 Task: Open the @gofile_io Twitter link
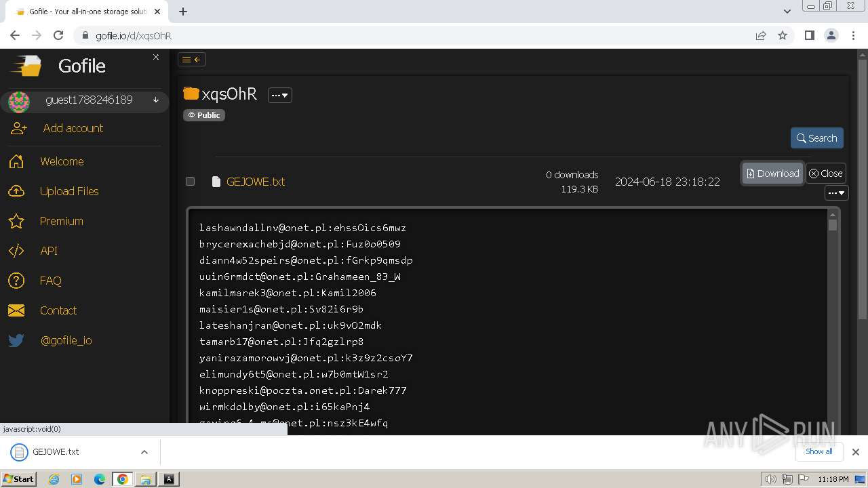66,340
